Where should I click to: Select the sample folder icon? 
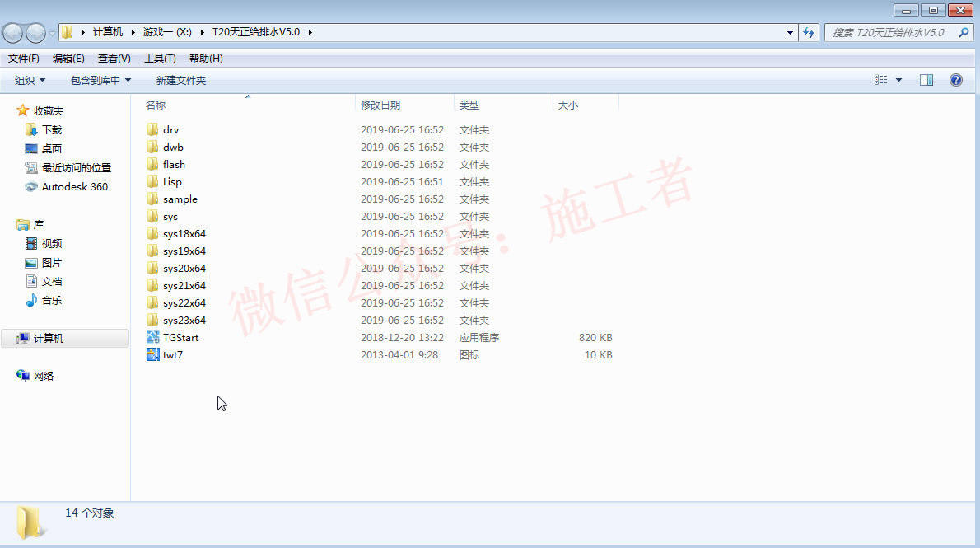[x=152, y=199]
